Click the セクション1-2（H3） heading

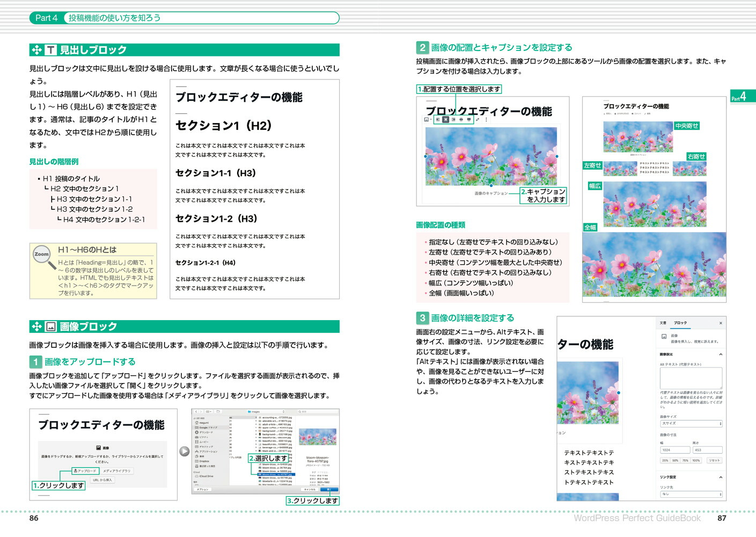pos(216,219)
